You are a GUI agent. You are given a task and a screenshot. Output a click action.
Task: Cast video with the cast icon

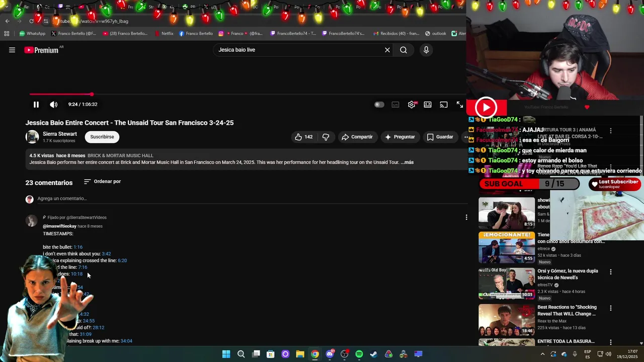coord(444,105)
